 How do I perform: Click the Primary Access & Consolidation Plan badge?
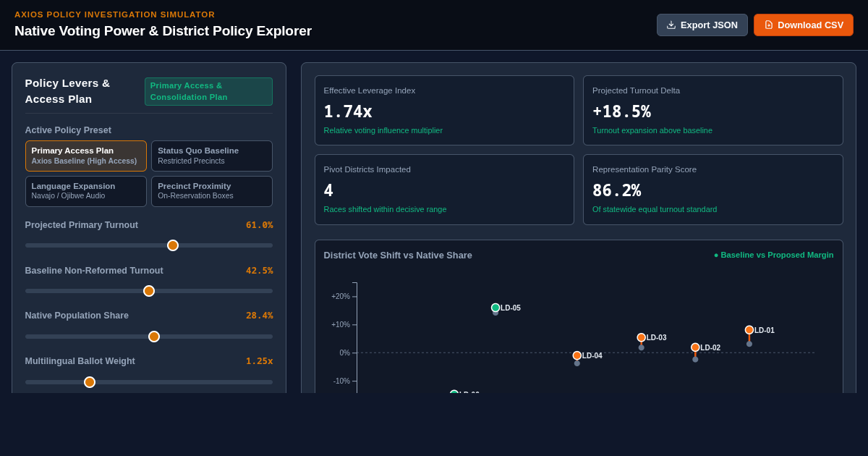coord(208,91)
